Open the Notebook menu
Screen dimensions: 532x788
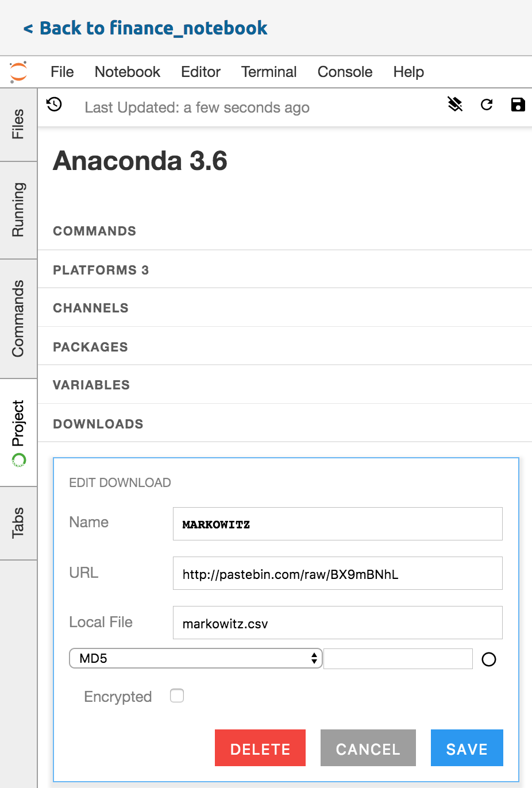pos(128,72)
